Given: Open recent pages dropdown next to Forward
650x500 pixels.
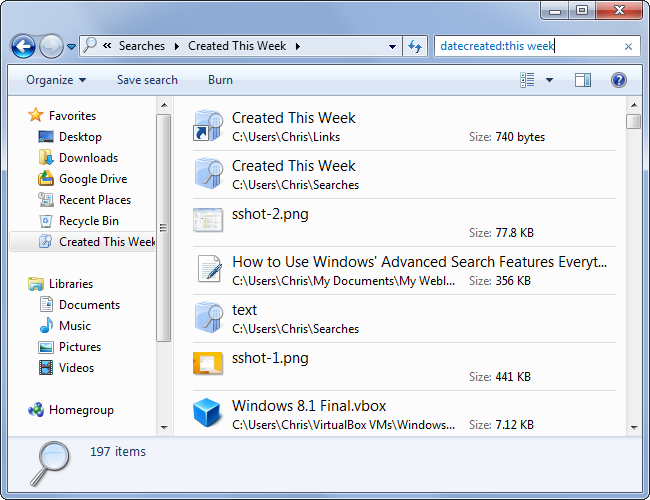Looking at the screenshot, I should pyautogui.click(x=72, y=47).
